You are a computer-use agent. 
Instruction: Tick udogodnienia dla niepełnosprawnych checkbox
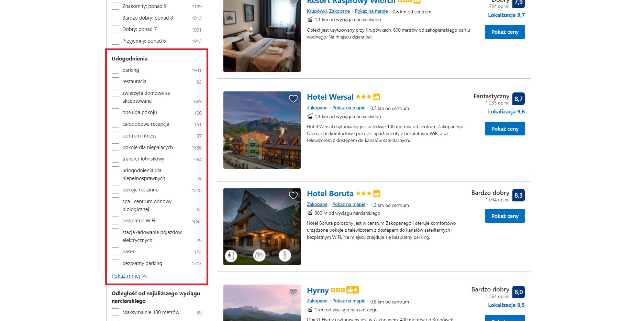tap(115, 170)
